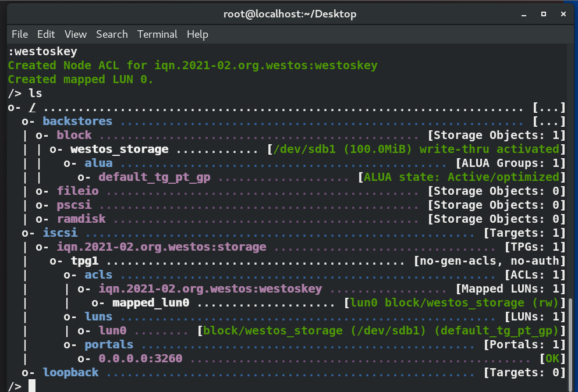Click the '[Portals: 1]' text
Image resolution: width=578 pixels, height=392 pixels.
[524, 345]
